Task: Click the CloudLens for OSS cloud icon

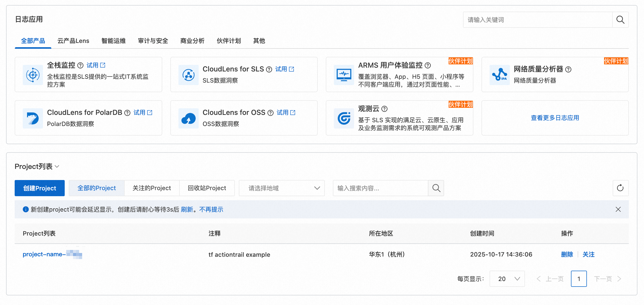Action: point(188,118)
